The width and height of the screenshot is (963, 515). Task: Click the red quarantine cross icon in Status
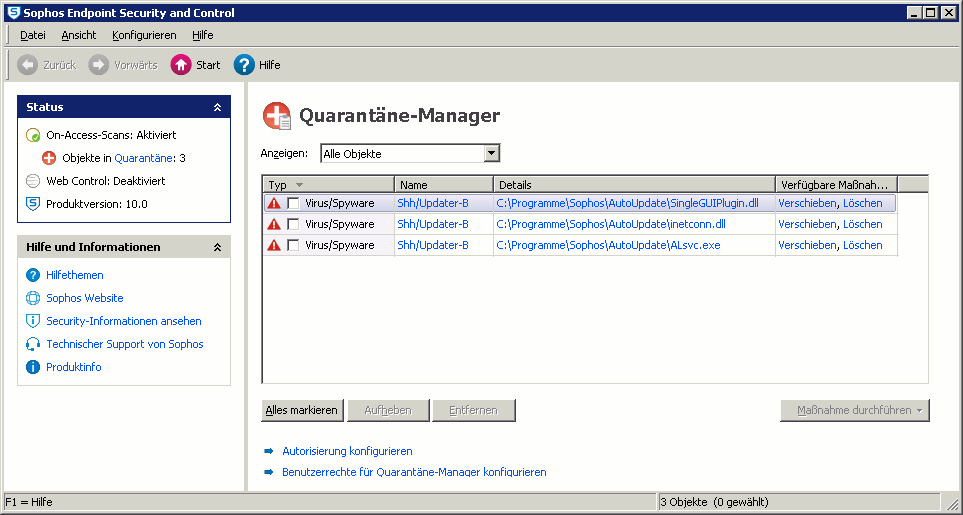[x=49, y=158]
